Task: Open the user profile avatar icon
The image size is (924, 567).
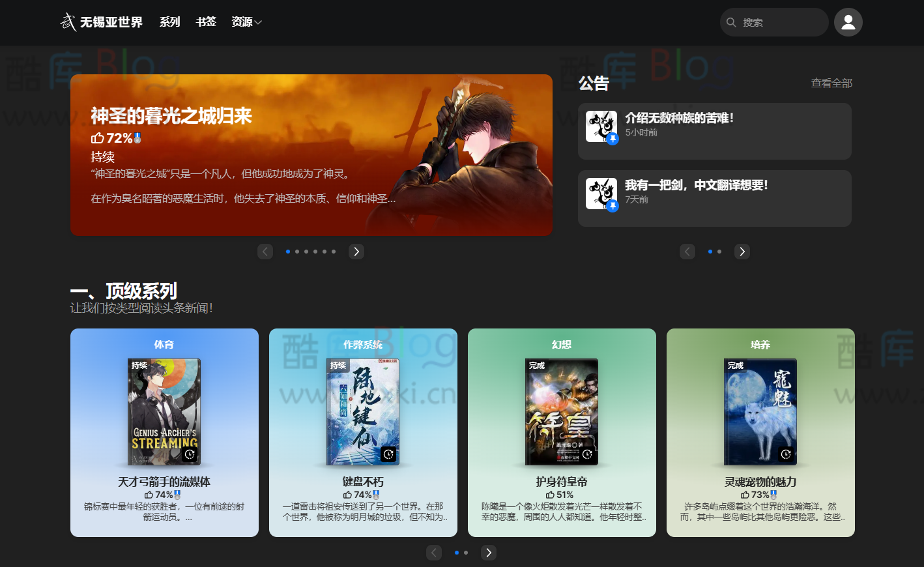Action: 848,22
